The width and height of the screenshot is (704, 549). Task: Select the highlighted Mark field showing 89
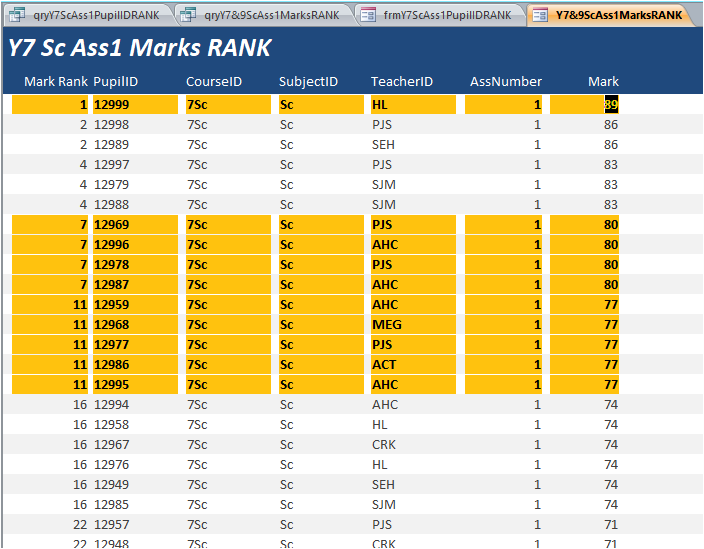point(584,105)
